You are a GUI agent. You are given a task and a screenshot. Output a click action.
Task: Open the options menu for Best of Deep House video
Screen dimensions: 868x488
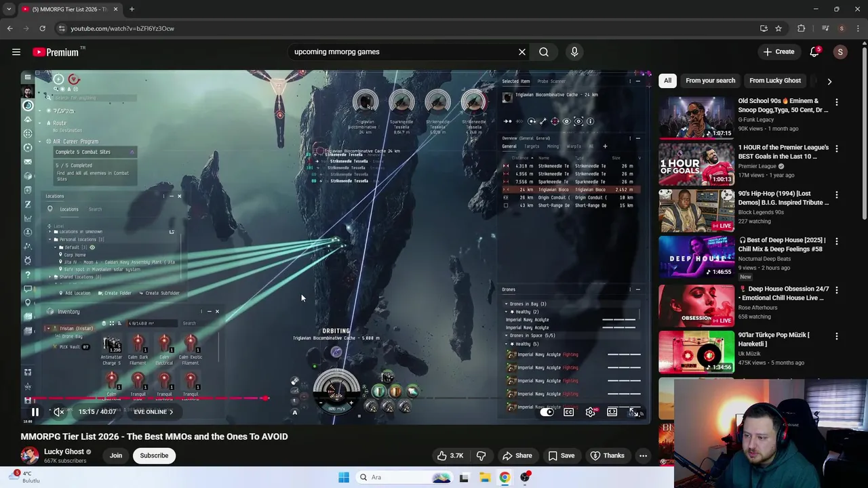tap(836, 241)
